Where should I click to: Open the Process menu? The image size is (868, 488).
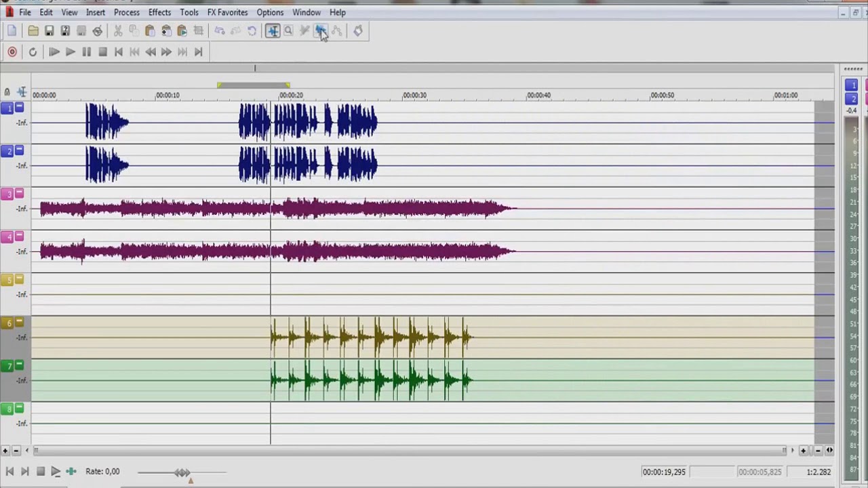click(127, 12)
